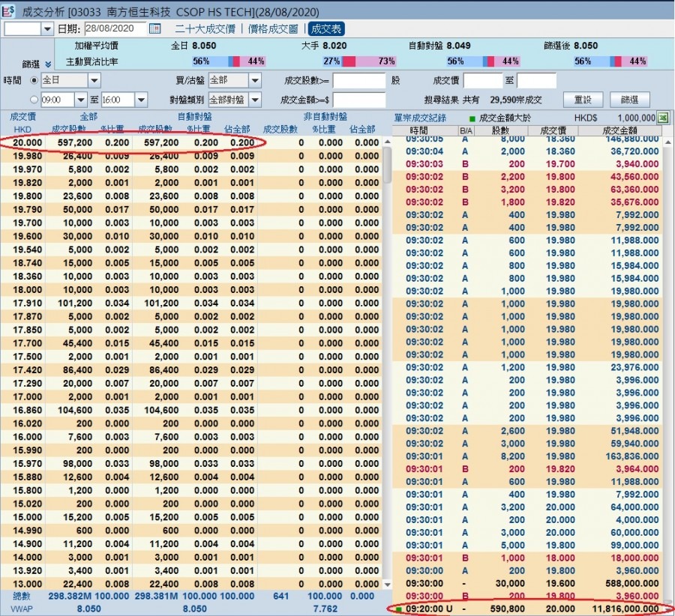Viewport: 675px width, 616px height.
Task: Collapse the 篩選 filter panel chevron
Action: tap(48, 64)
